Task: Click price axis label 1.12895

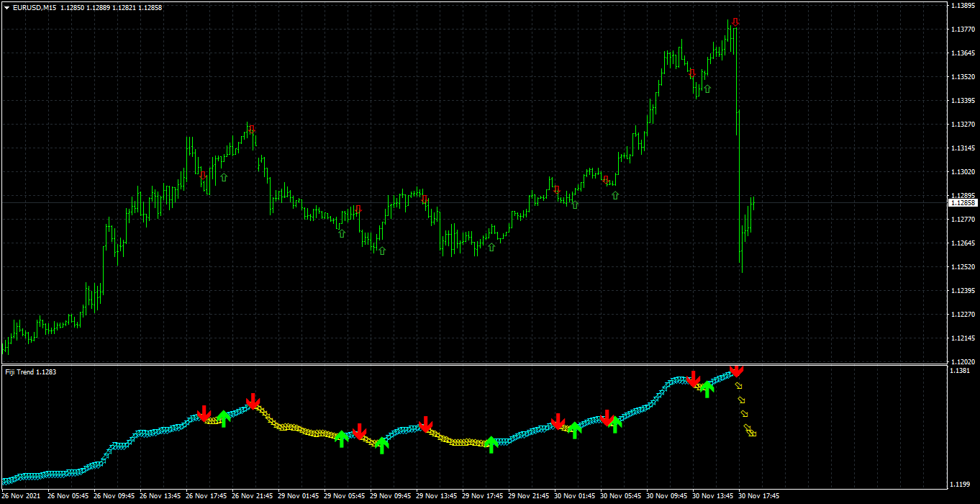Action: (x=963, y=196)
